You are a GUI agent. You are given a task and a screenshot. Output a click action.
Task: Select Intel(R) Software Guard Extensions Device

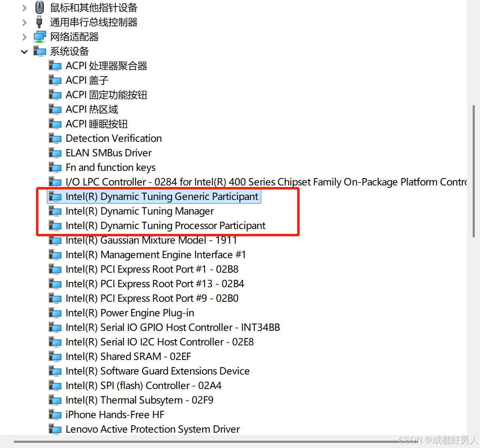click(x=158, y=371)
